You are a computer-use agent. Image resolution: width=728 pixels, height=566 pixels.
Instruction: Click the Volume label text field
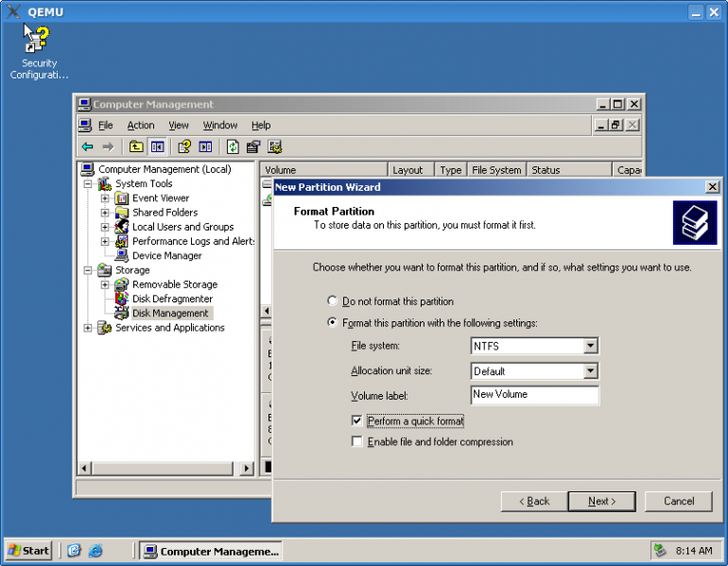[534, 395]
